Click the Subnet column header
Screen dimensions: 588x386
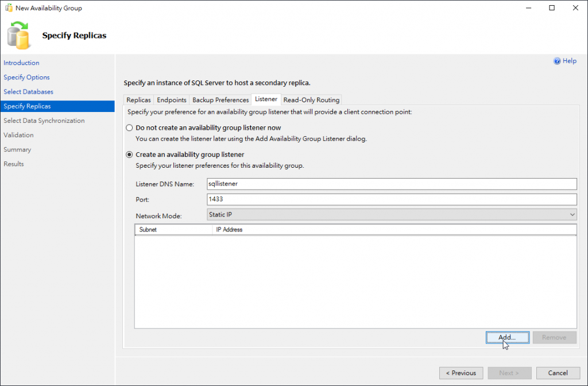click(173, 230)
